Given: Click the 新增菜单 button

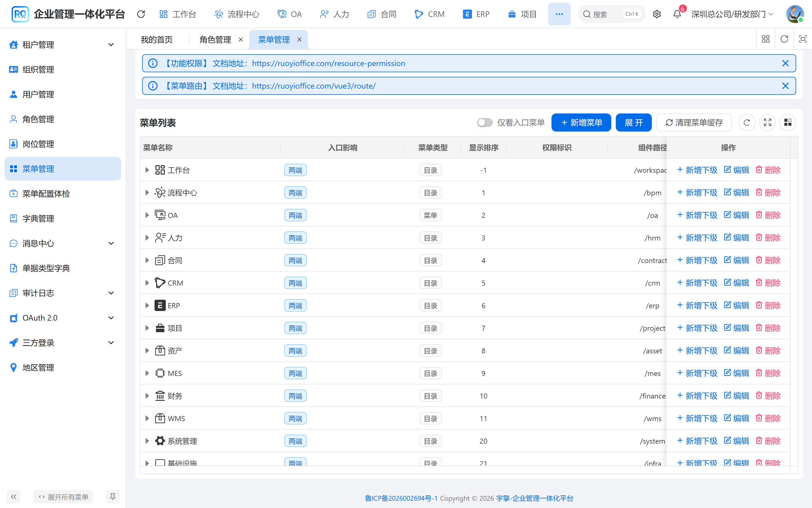Looking at the screenshot, I should [x=581, y=123].
